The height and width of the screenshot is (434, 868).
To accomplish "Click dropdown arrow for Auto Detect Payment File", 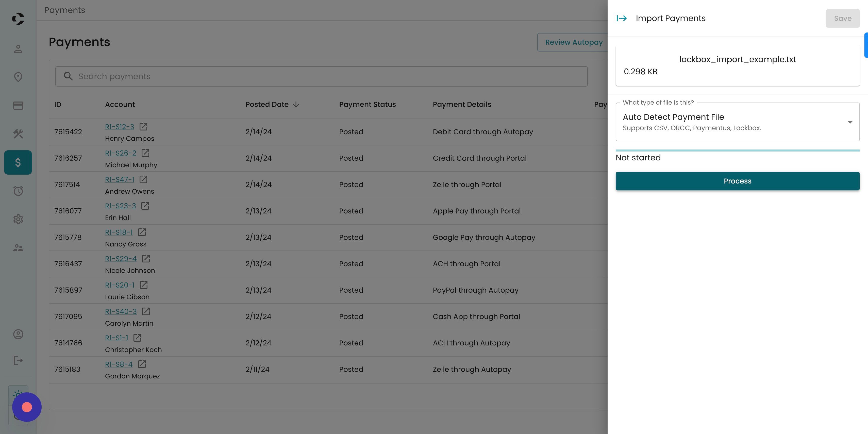I will [x=850, y=122].
